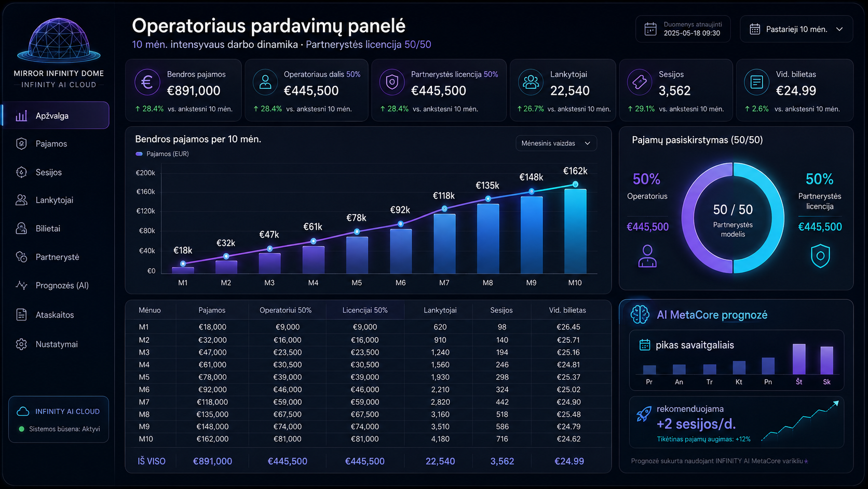Click the M7 revenue bar in the chart
The width and height of the screenshot is (868, 489).
tap(444, 244)
